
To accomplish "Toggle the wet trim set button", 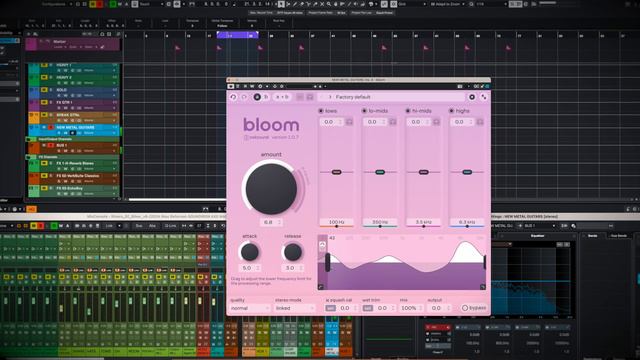I will (x=368, y=308).
